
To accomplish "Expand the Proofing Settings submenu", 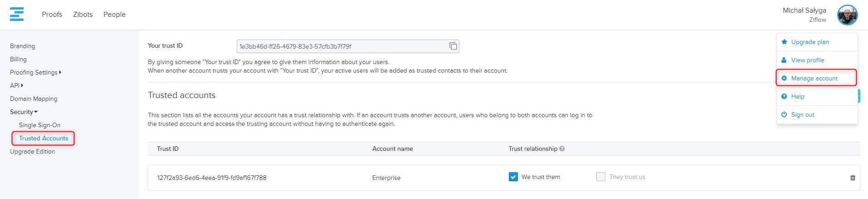I will point(35,72).
